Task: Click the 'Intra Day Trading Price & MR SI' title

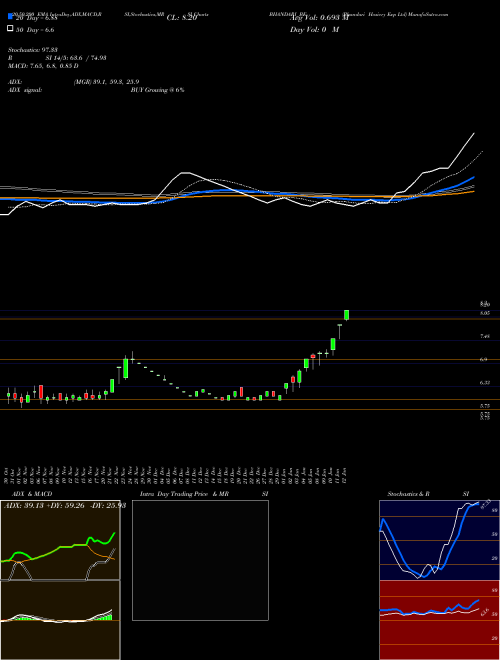Action: (x=204, y=494)
